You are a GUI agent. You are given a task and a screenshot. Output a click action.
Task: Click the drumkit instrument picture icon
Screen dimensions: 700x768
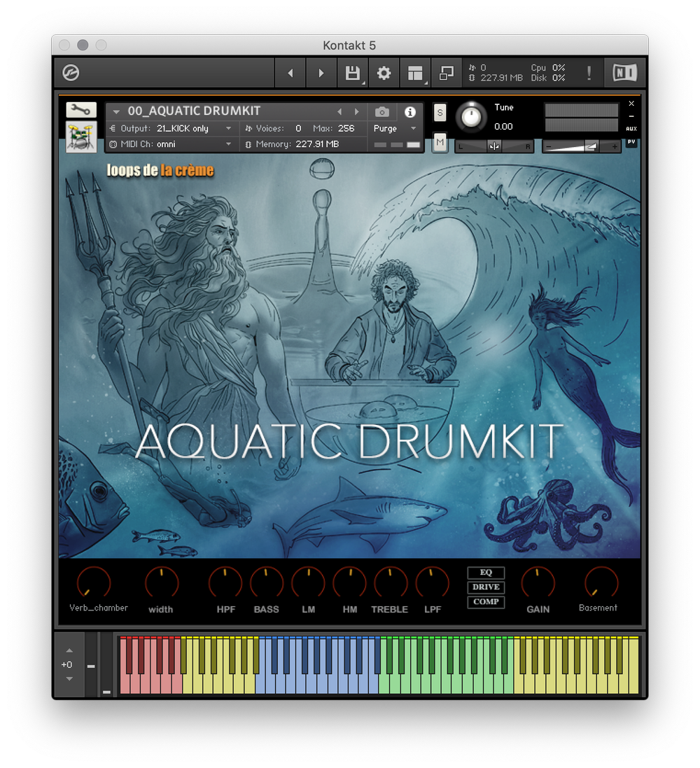coord(80,137)
